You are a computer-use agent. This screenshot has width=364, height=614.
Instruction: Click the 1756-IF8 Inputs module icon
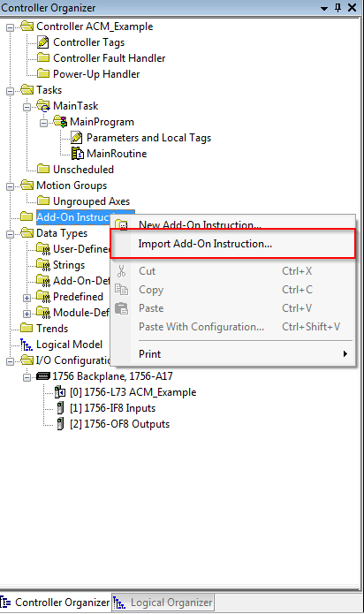pyautogui.click(x=60, y=408)
